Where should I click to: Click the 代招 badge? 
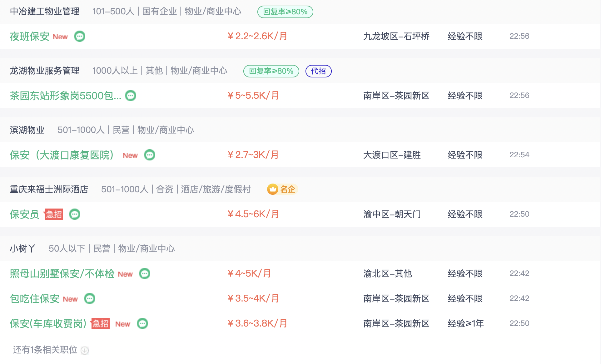pos(318,71)
